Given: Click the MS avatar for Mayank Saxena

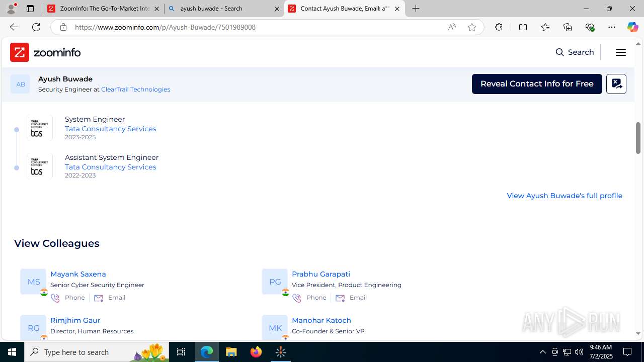Looking at the screenshot, I should [x=33, y=282].
